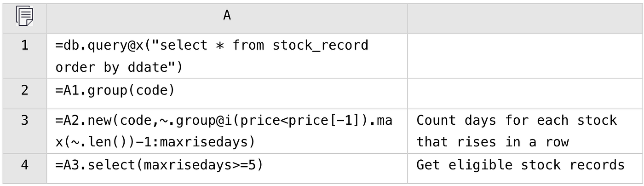This screenshot has height=186, width=644.
Task: Click the =A1.group(code) cell
Action: pyautogui.click(x=115, y=91)
